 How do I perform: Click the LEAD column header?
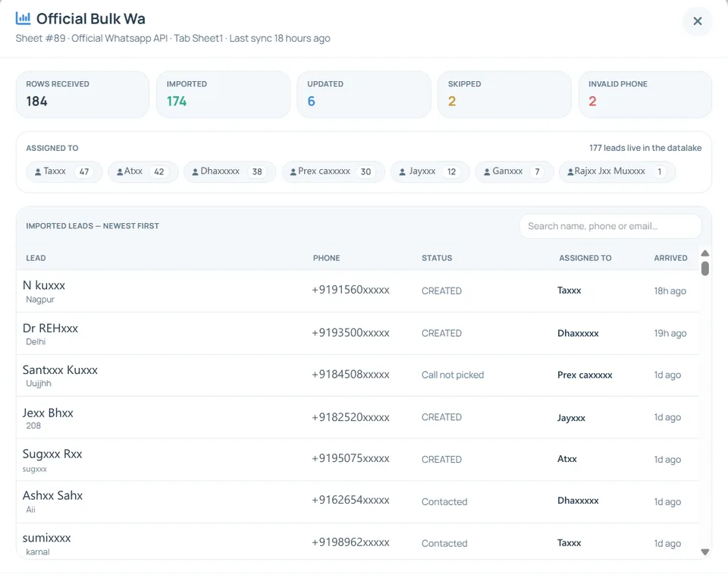pos(36,258)
